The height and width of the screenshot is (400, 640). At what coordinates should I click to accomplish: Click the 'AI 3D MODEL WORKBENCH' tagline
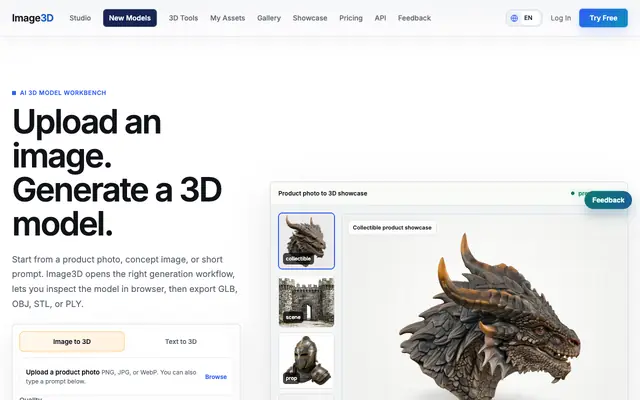pyautogui.click(x=63, y=93)
